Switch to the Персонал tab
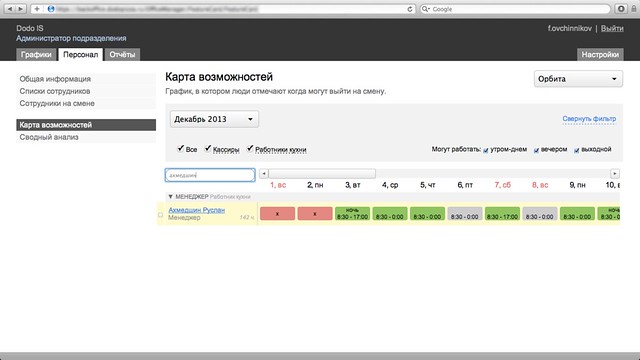Screen dimensions: 640x360 80,54
